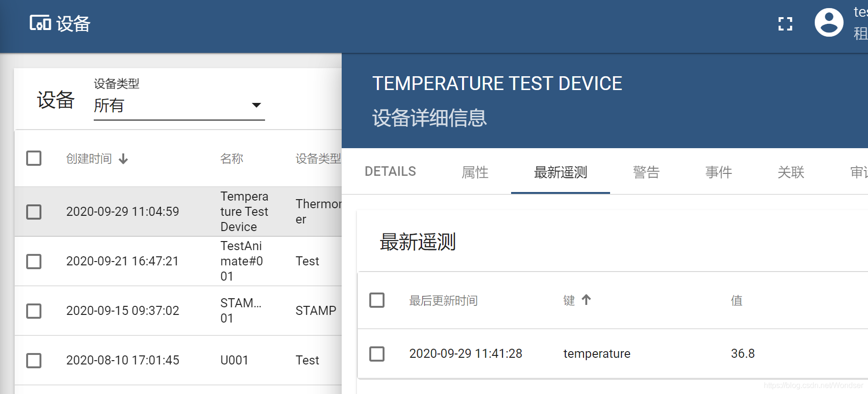Screen dimensions: 868x394
Task: Open the 事件 tab
Action: pyautogui.click(x=719, y=172)
